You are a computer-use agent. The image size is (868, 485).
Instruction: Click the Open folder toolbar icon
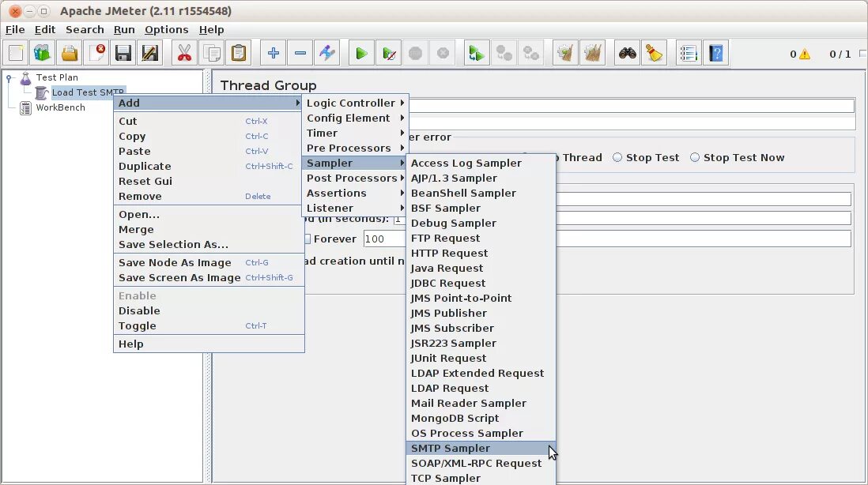pos(70,54)
